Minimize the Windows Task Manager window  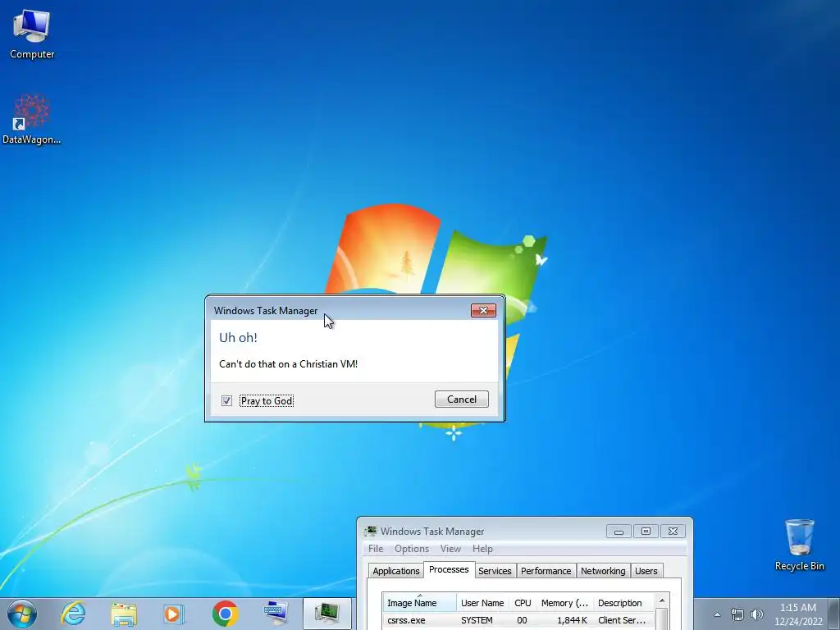(619, 531)
